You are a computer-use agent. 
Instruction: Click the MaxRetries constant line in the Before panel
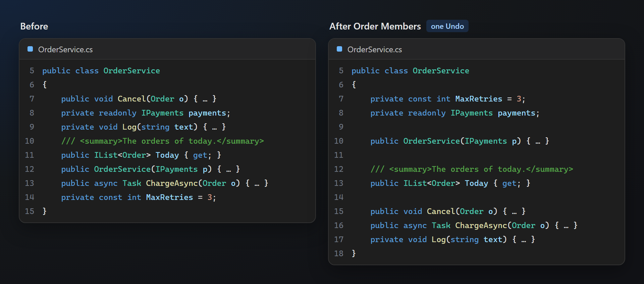139,198
